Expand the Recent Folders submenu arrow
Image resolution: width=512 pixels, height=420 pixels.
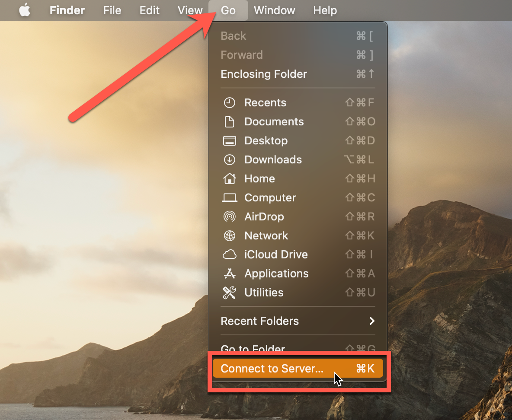371,321
